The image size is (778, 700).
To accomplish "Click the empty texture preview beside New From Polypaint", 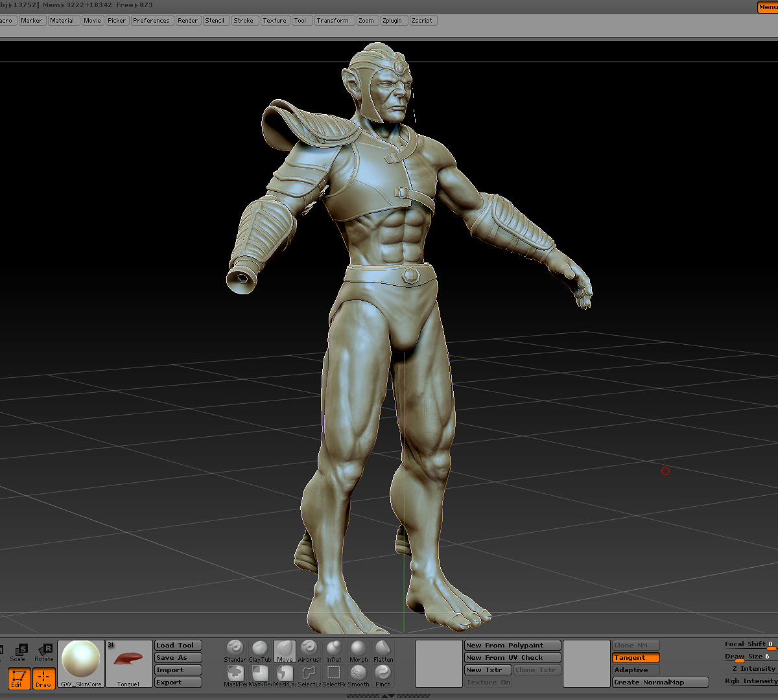I will pyautogui.click(x=438, y=664).
